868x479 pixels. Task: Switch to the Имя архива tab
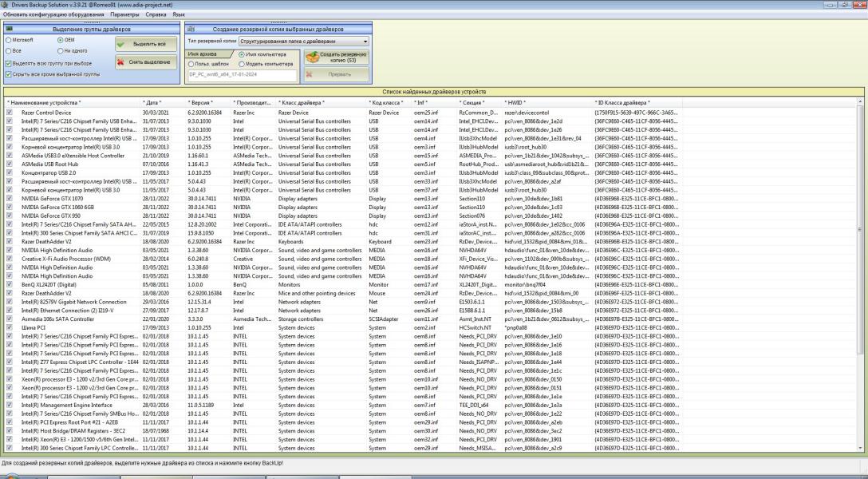(x=209, y=54)
